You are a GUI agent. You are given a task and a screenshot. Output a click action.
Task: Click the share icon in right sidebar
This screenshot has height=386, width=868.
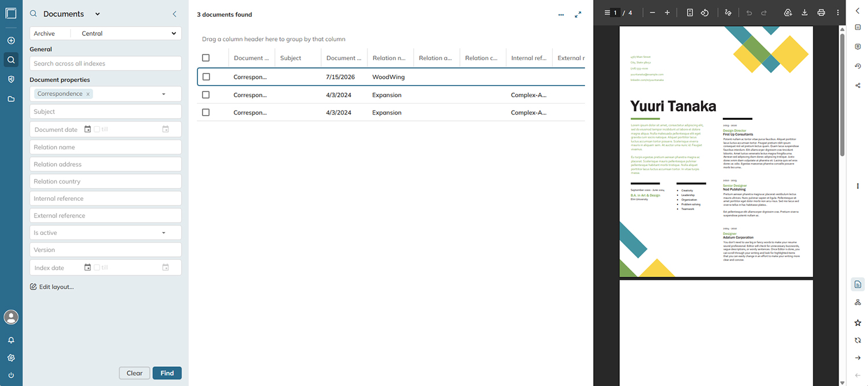(858, 85)
